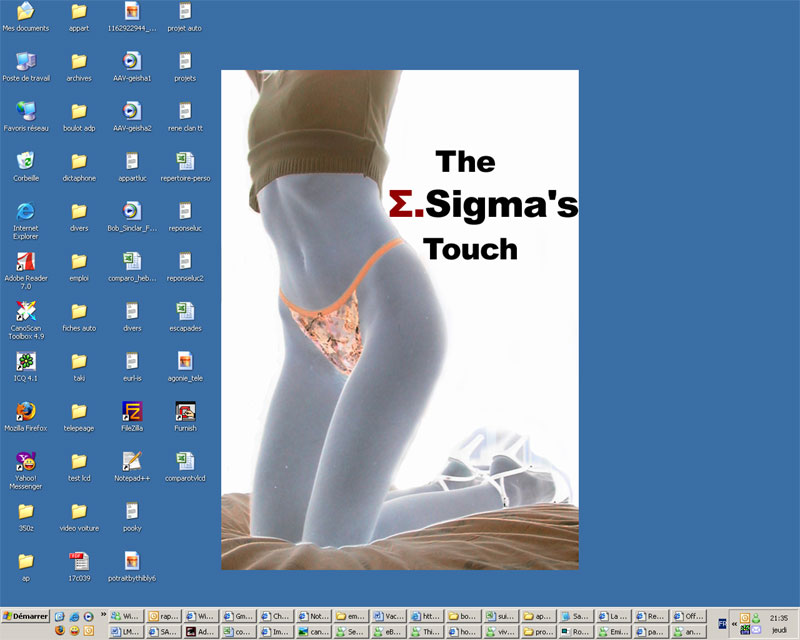
Task: Select the Notepad++ desktop icon
Action: pos(132,461)
